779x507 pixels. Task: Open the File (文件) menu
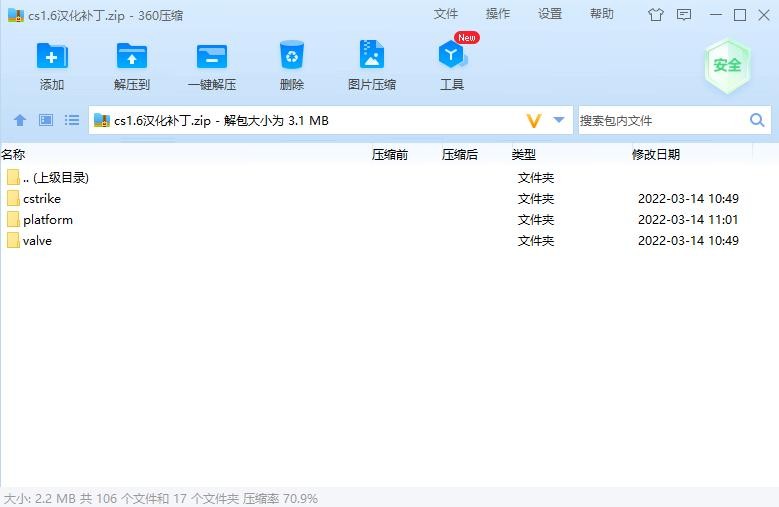point(446,14)
